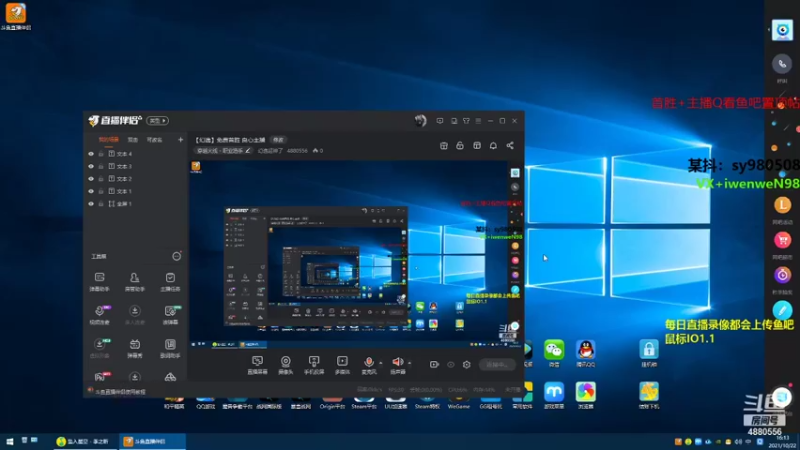800x450 pixels.
Task: Mute the 扬声器 speaker
Action: 397,365
